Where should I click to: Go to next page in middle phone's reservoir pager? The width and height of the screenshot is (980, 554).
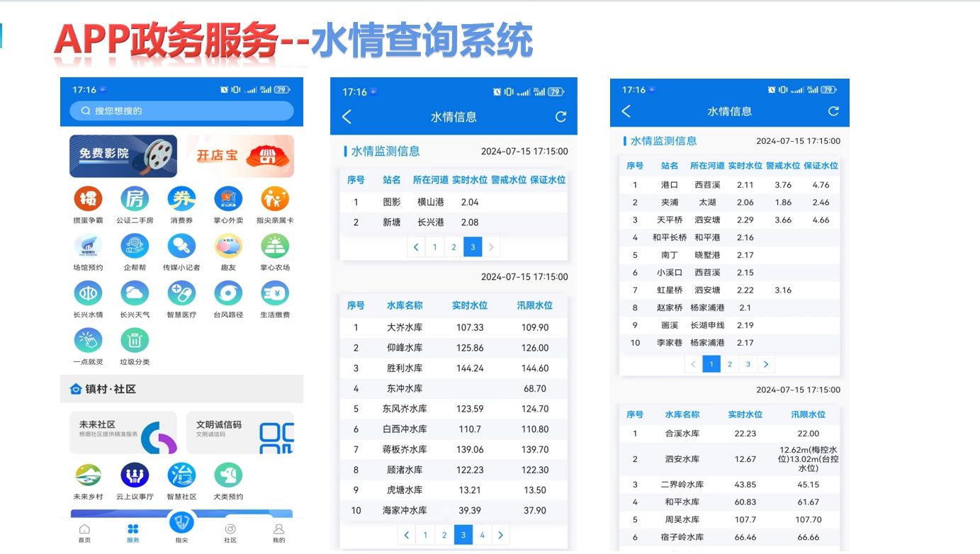[501, 535]
